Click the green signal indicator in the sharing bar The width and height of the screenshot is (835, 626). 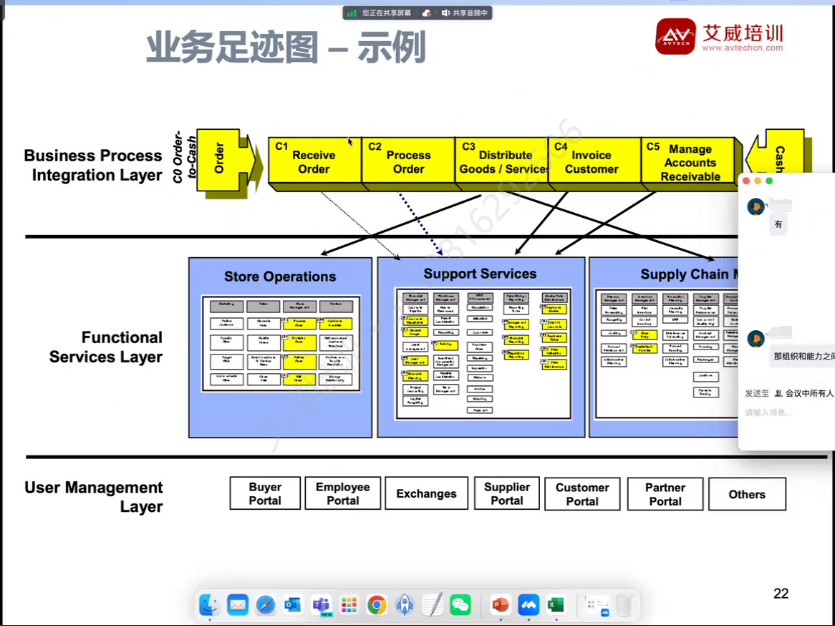(x=350, y=12)
